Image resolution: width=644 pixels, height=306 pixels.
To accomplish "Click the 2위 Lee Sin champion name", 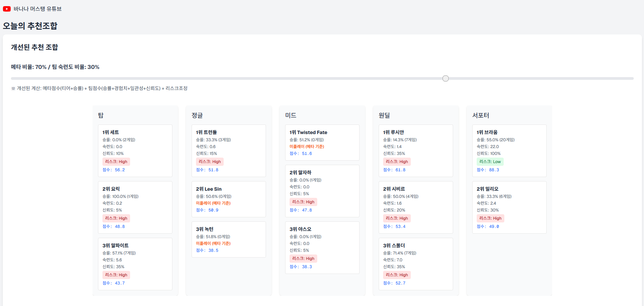I will [x=209, y=189].
